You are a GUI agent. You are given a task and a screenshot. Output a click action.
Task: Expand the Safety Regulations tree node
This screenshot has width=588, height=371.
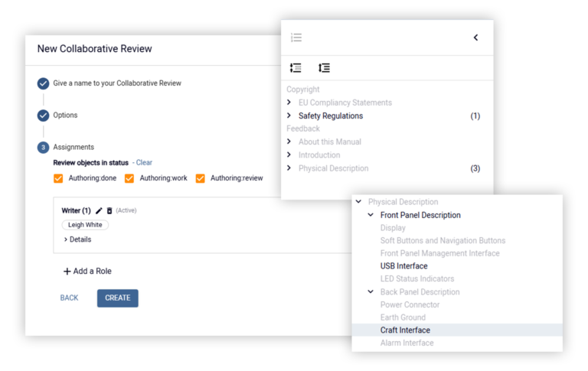point(289,116)
